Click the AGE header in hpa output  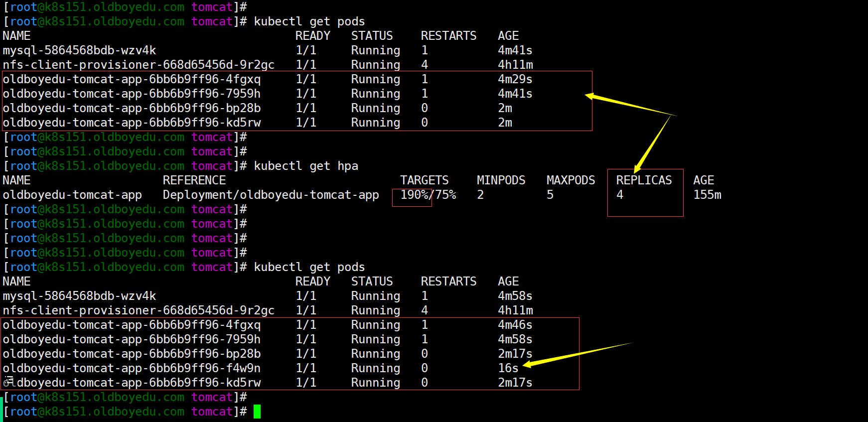pyautogui.click(x=704, y=180)
